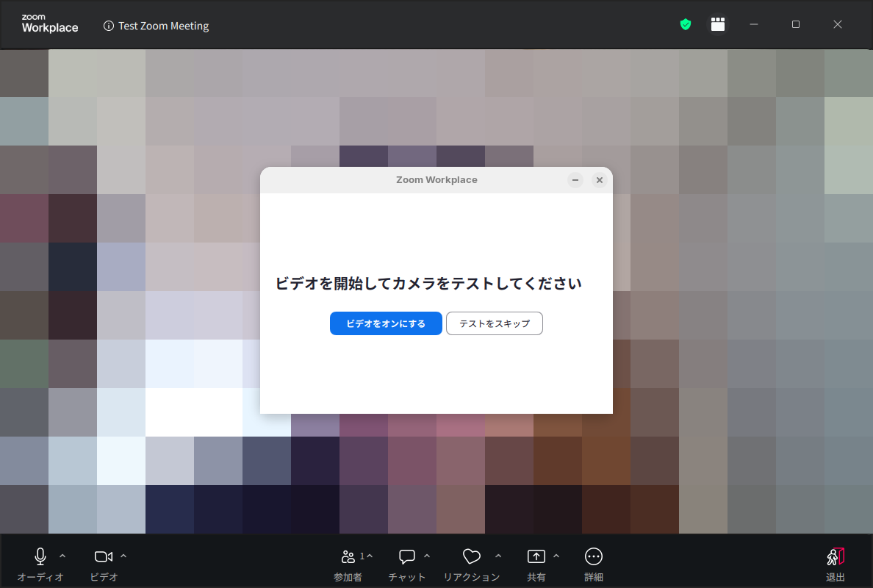This screenshot has width=873, height=588.
Task: Show meeting info next to Test Zoom Meeting
Action: (109, 26)
